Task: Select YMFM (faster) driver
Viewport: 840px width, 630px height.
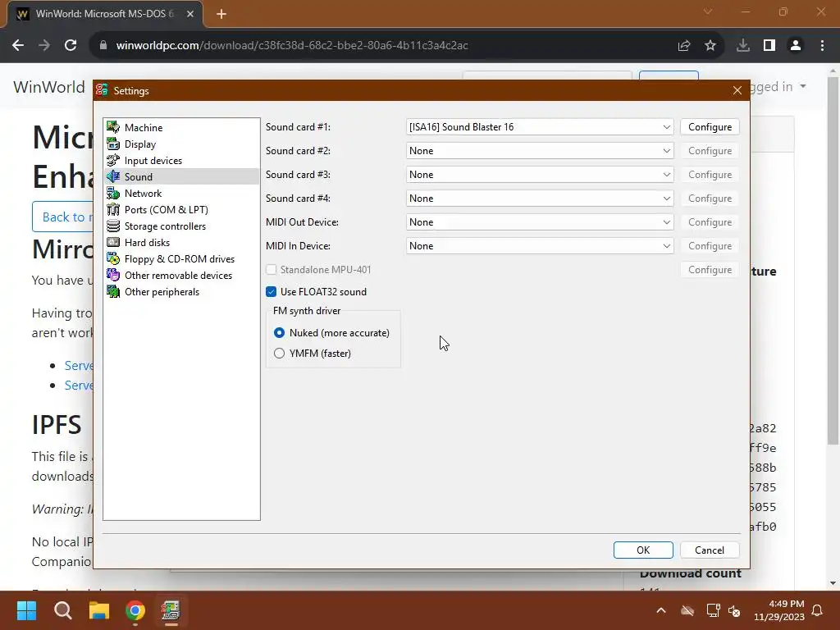Action: coord(279,353)
